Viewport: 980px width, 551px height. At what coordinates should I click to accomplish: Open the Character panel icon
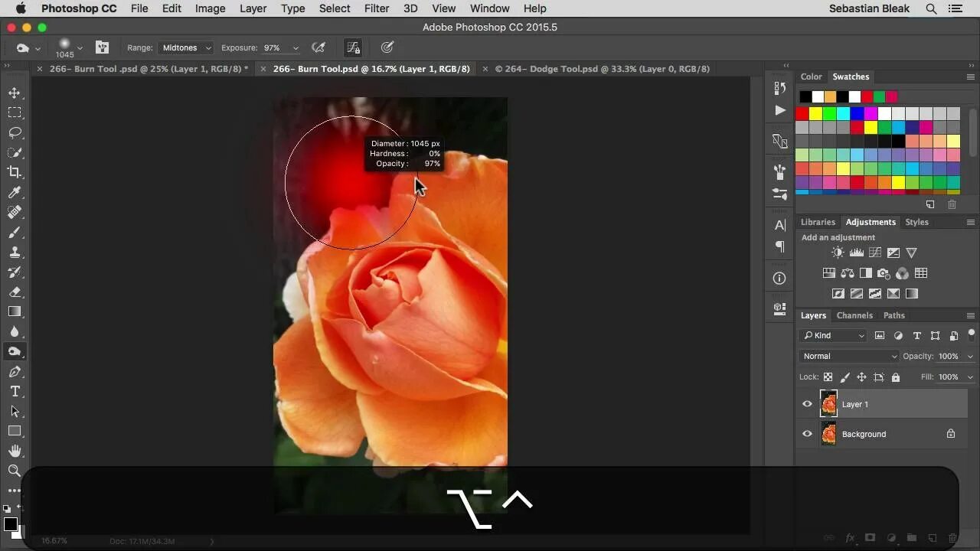click(780, 225)
